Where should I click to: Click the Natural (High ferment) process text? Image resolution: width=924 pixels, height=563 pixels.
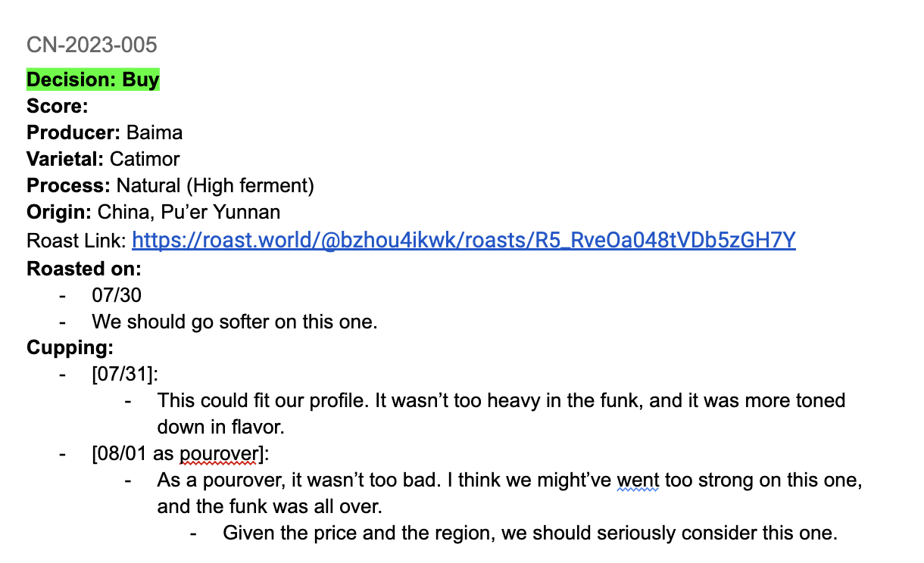coord(215,185)
